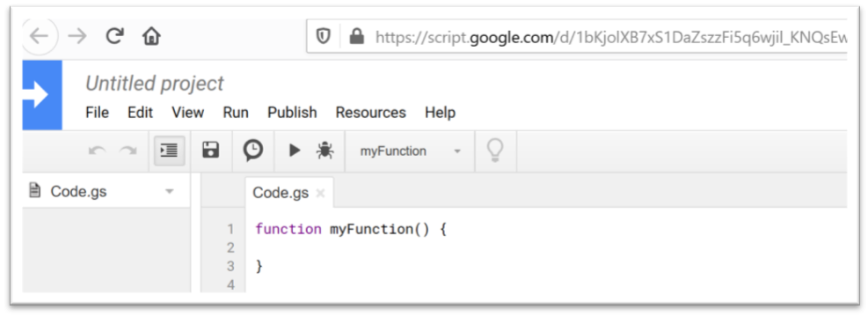Open the Publish menu

tap(292, 113)
